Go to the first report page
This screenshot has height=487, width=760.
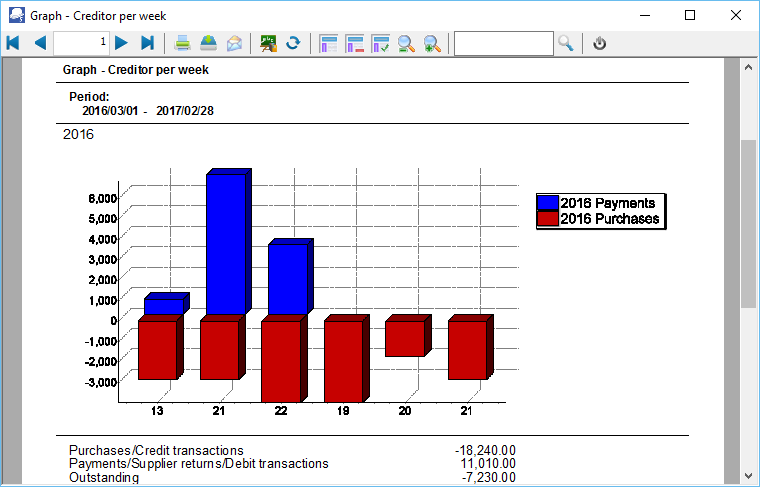(13, 43)
